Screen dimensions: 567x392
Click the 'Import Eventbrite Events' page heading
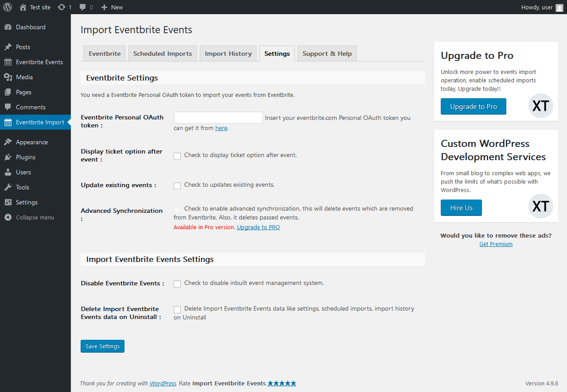coord(136,30)
